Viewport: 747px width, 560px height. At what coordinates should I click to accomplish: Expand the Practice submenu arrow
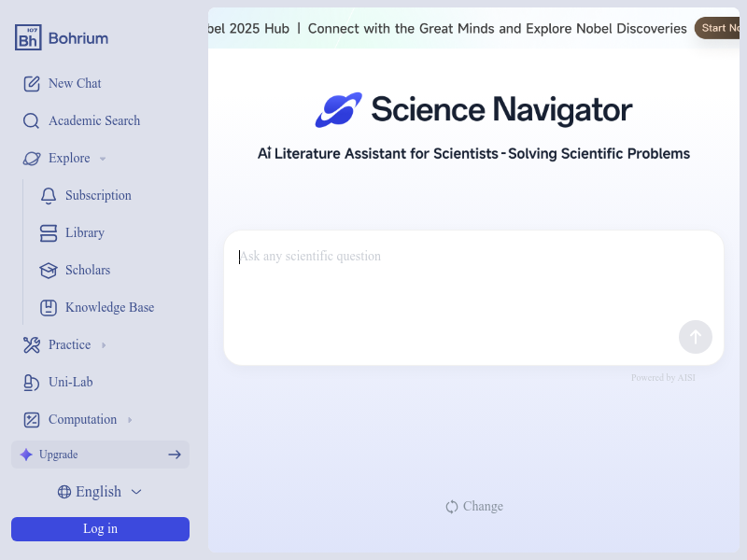104,345
